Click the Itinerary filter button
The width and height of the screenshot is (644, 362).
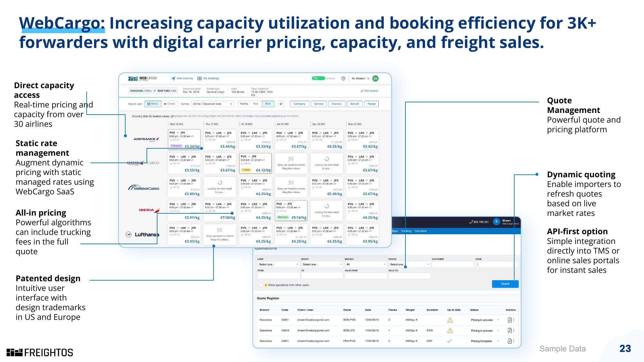tap(336, 104)
